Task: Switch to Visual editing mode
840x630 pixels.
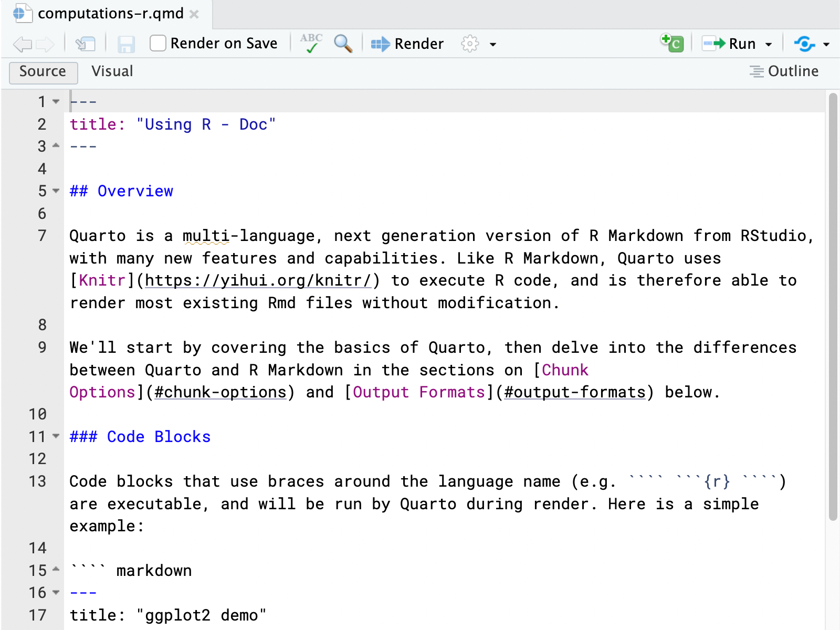Action: click(x=111, y=71)
